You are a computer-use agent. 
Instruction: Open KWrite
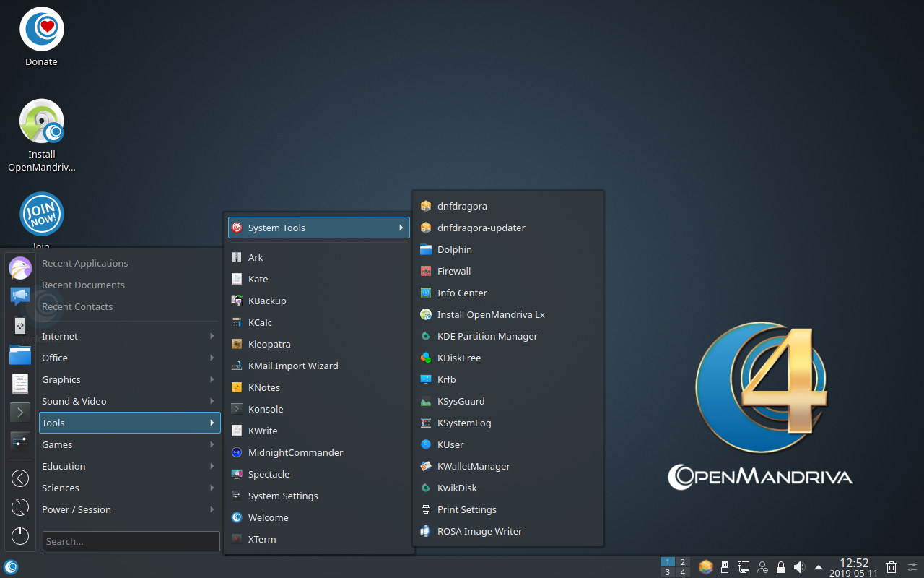pyautogui.click(x=318, y=431)
